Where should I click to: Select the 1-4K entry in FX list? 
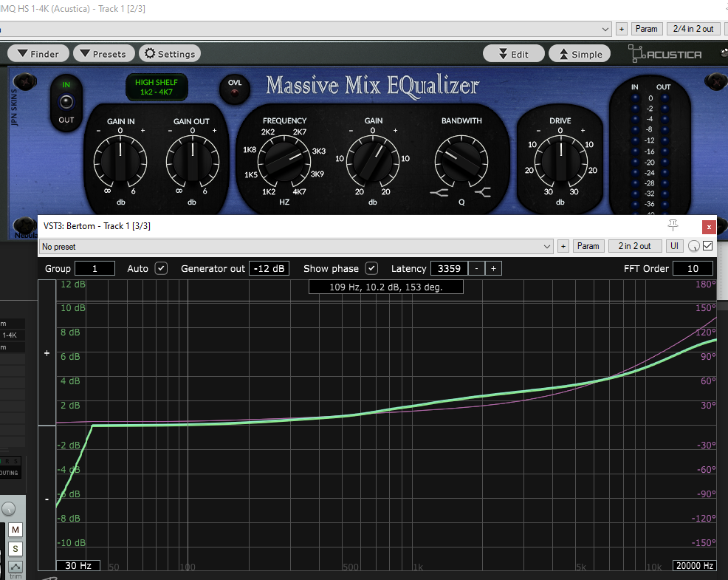pyautogui.click(x=12, y=335)
